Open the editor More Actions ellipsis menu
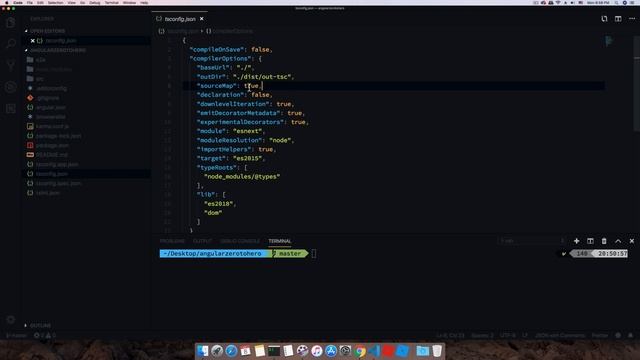 point(632,19)
